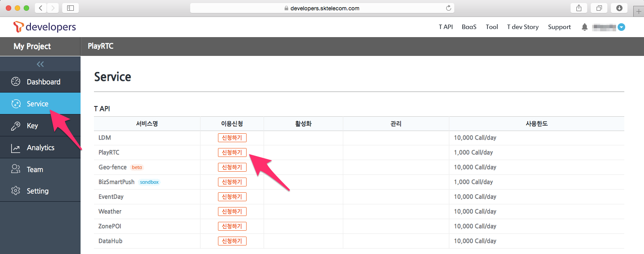Click LDM 10,000 Call/day limit
644x254 pixels.
point(475,138)
